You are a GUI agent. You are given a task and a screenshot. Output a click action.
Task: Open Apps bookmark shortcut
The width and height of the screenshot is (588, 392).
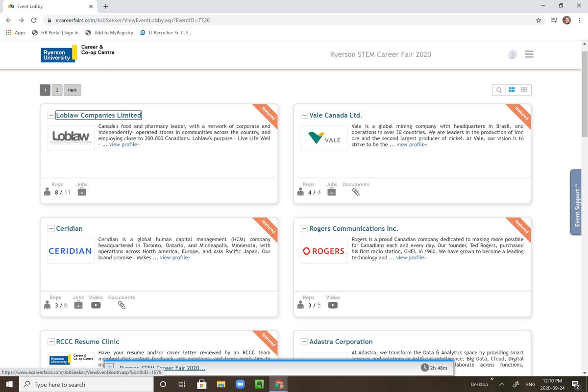click(15, 33)
